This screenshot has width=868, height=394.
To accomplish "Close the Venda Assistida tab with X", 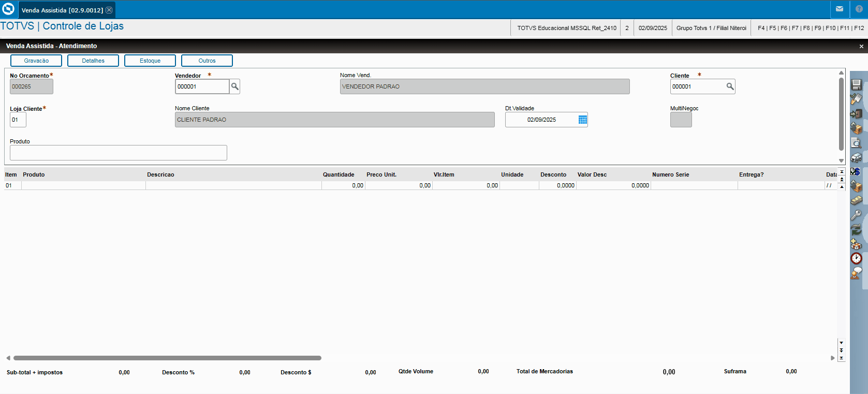I will (x=109, y=10).
